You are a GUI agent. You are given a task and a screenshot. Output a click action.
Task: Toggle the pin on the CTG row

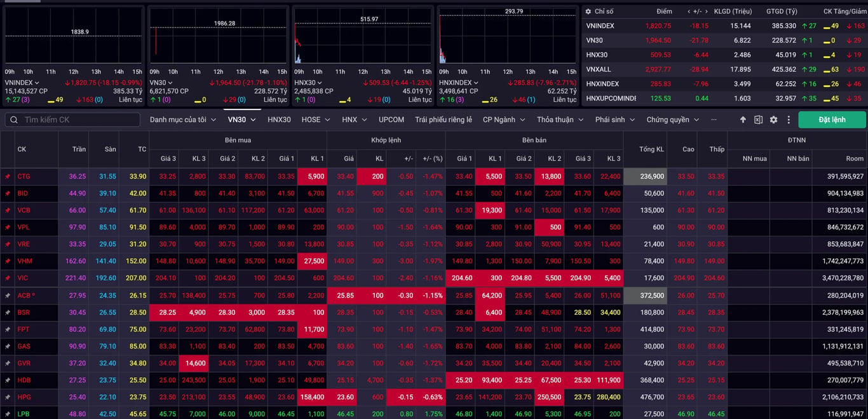click(x=8, y=177)
